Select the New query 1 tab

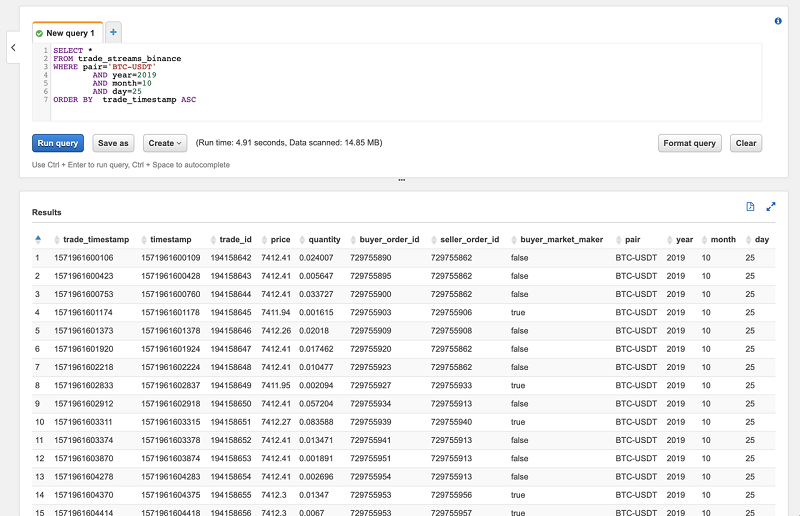click(67, 33)
